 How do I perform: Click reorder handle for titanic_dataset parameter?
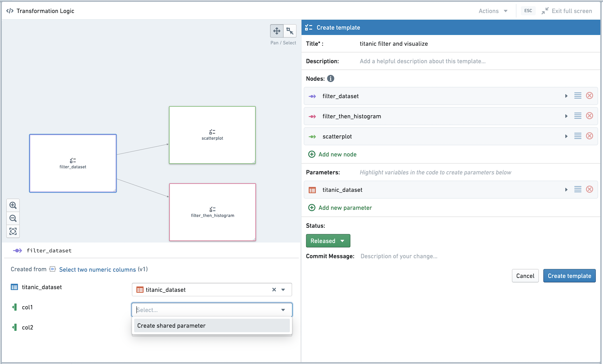(x=578, y=190)
